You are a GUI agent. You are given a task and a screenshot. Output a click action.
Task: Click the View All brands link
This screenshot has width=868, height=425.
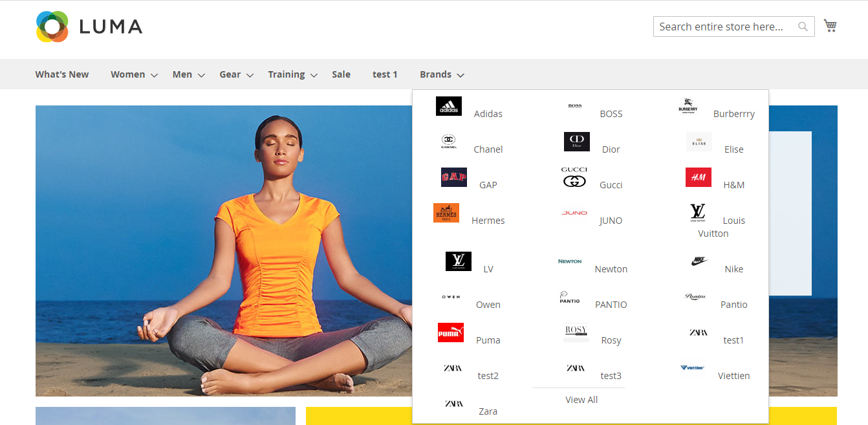click(x=581, y=400)
